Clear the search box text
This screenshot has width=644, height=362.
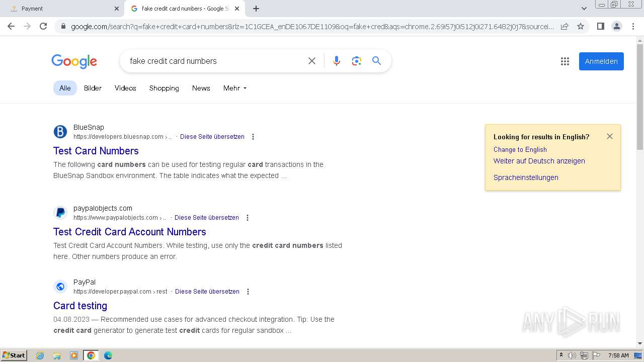[312, 61]
